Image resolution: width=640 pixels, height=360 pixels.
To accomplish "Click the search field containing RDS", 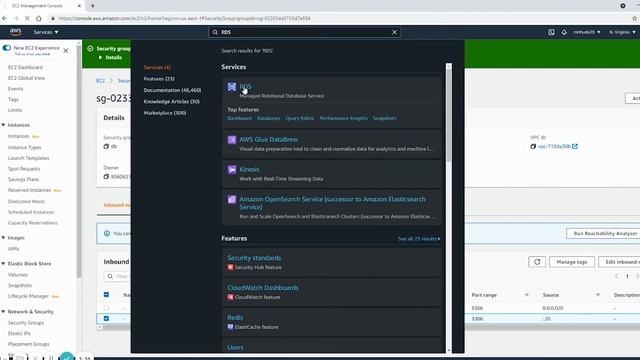I will (304, 32).
